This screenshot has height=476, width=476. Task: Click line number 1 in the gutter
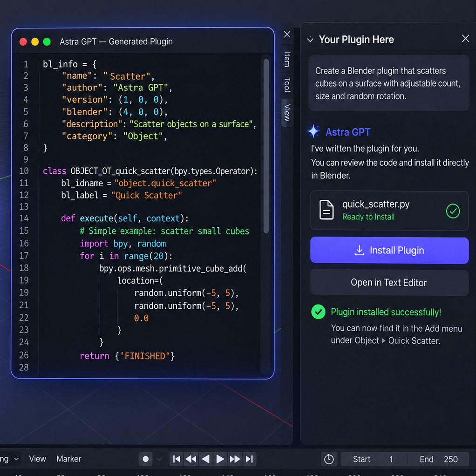(26, 64)
